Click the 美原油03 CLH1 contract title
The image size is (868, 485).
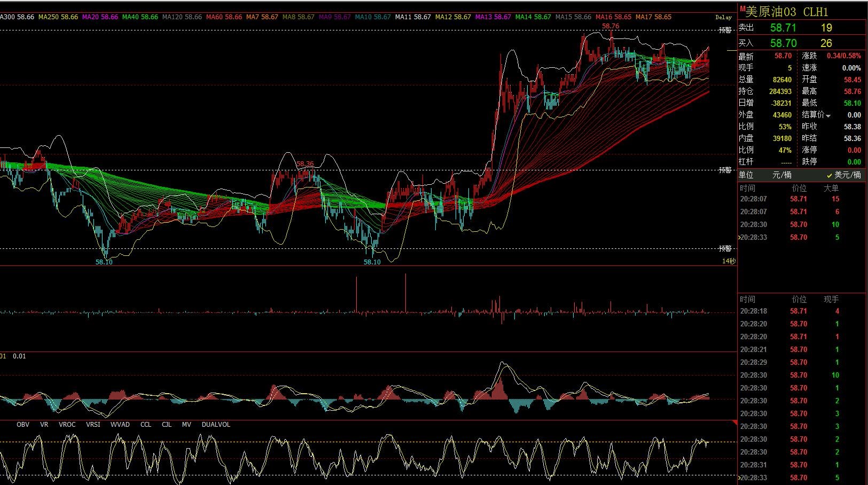coord(786,12)
